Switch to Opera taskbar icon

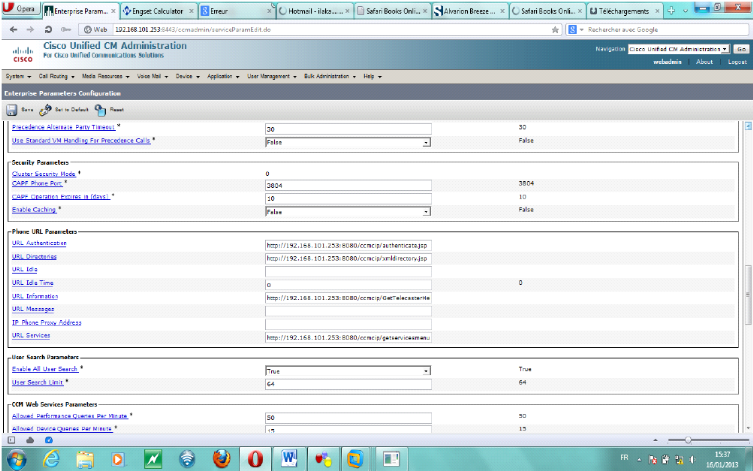[255, 459]
